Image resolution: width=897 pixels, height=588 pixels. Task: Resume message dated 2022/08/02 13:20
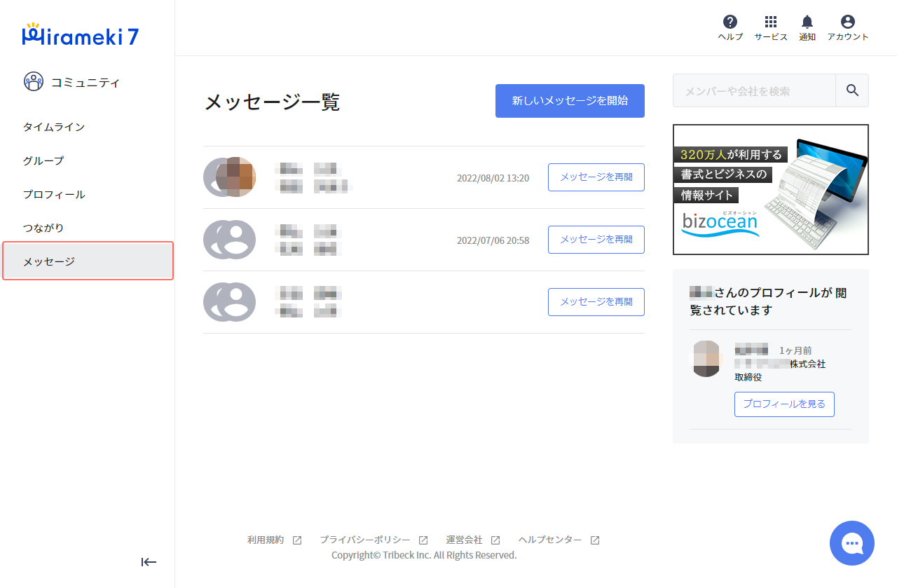pyautogui.click(x=596, y=177)
